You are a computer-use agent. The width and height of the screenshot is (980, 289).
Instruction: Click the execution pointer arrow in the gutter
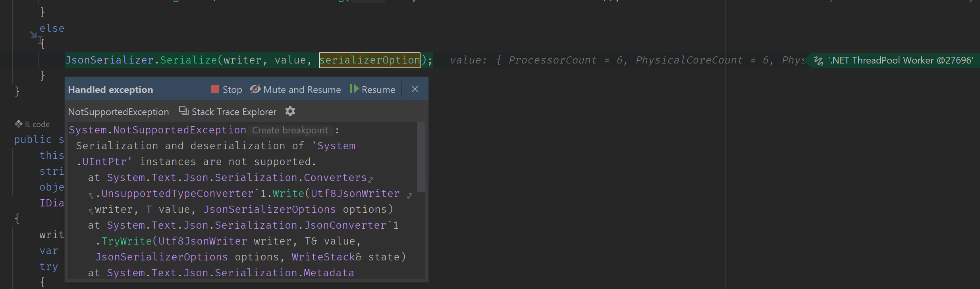click(33, 35)
